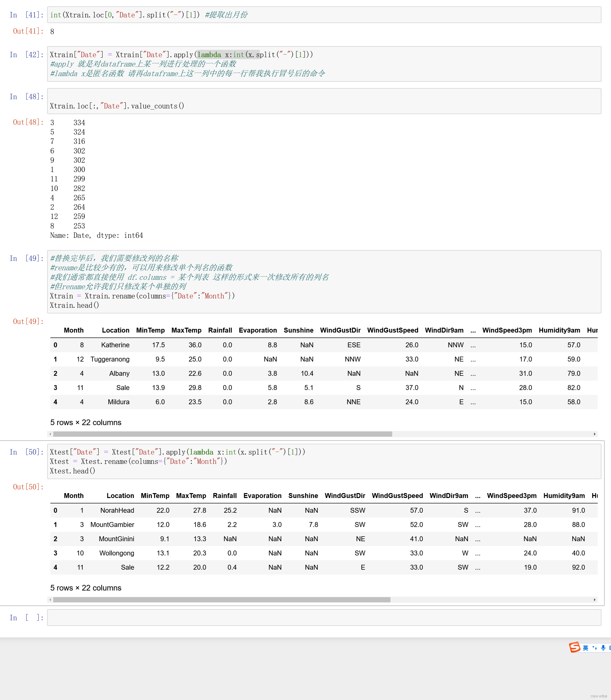Click into code cell In [42] apply line
The width and height of the screenshot is (611, 700).
tap(181, 54)
